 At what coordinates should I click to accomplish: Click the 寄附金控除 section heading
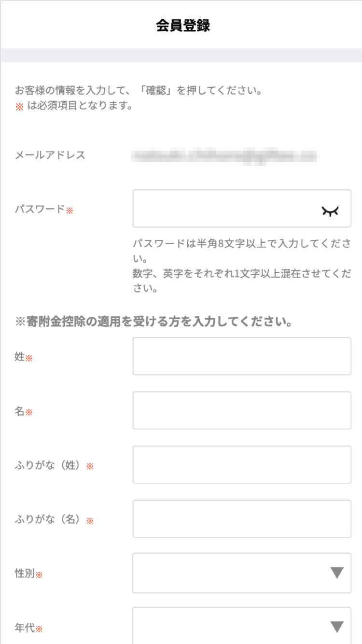(154, 322)
